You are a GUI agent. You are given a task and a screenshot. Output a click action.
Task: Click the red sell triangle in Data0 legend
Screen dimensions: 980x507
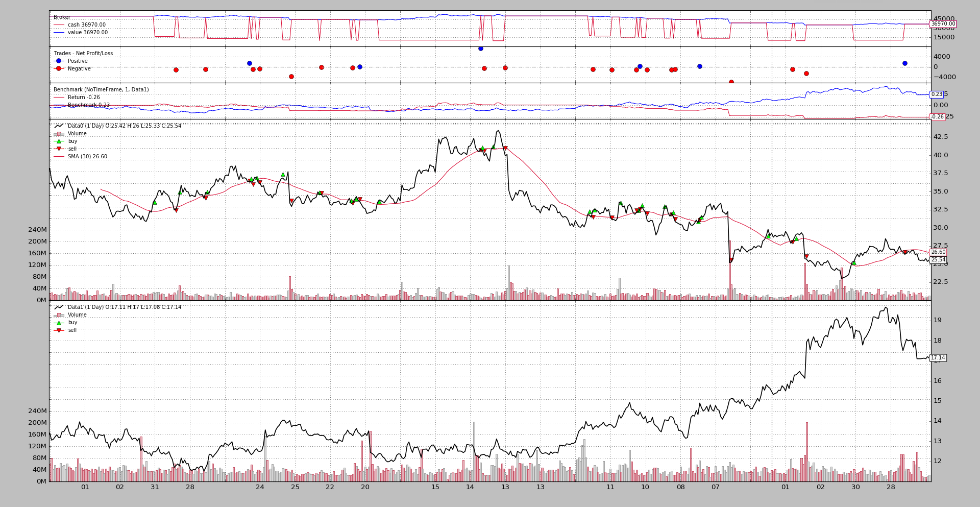(x=59, y=149)
